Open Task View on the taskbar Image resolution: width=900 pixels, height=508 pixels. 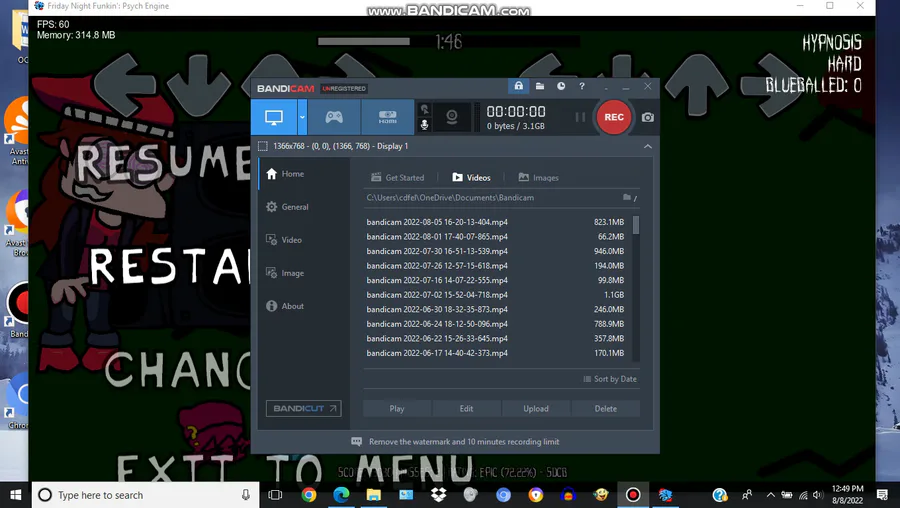coord(276,495)
